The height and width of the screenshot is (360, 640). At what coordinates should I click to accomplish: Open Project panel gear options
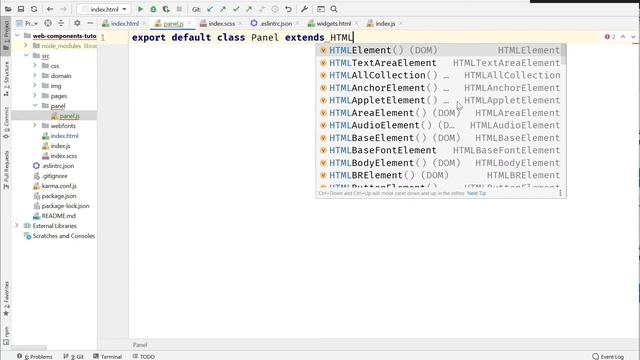(x=77, y=24)
